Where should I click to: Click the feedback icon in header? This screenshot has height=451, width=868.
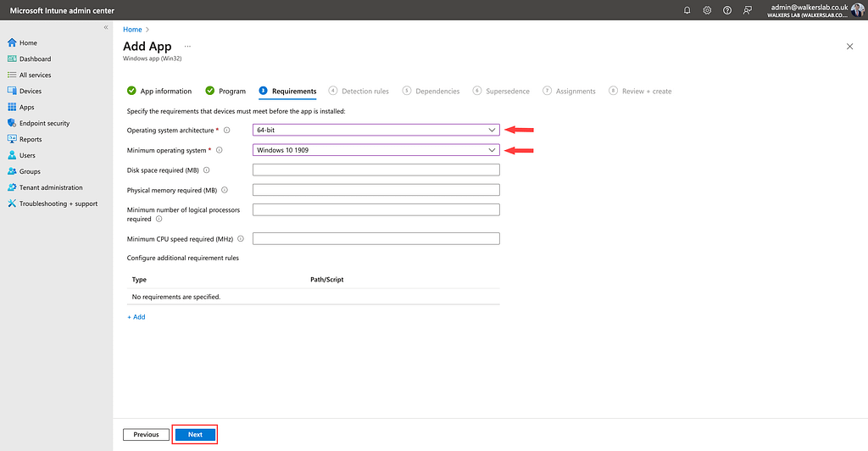point(748,10)
